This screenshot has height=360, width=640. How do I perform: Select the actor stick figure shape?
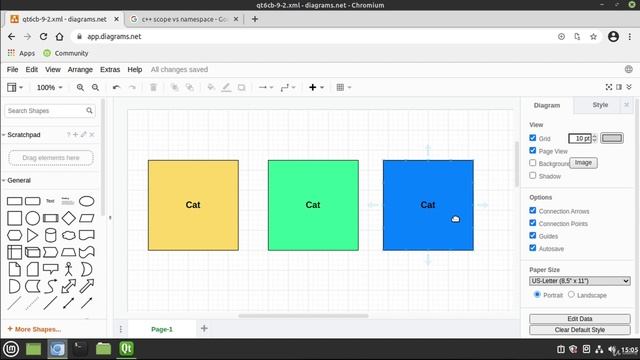pos(69,269)
